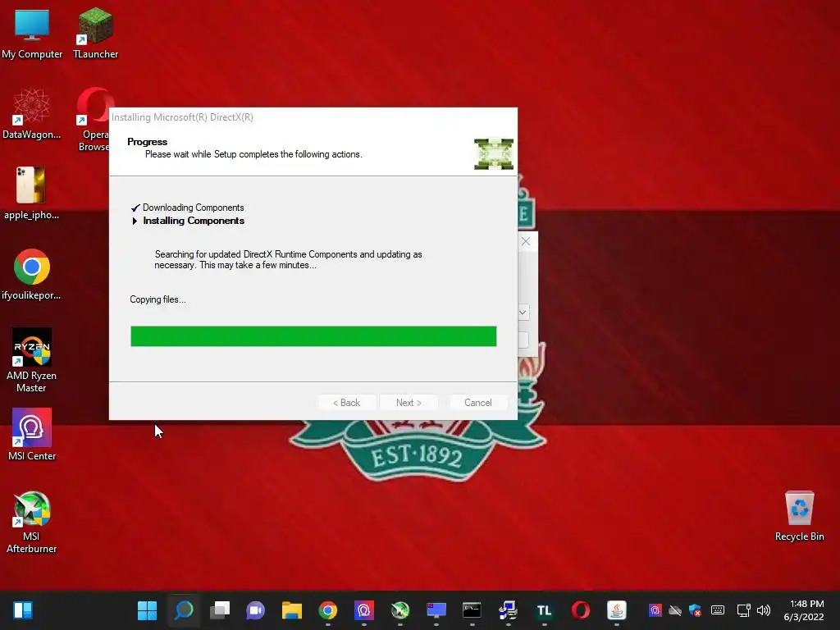The height and width of the screenshot is (630, 840).
Task: Open Task View on taskbar
Action: tap(220, 610)
